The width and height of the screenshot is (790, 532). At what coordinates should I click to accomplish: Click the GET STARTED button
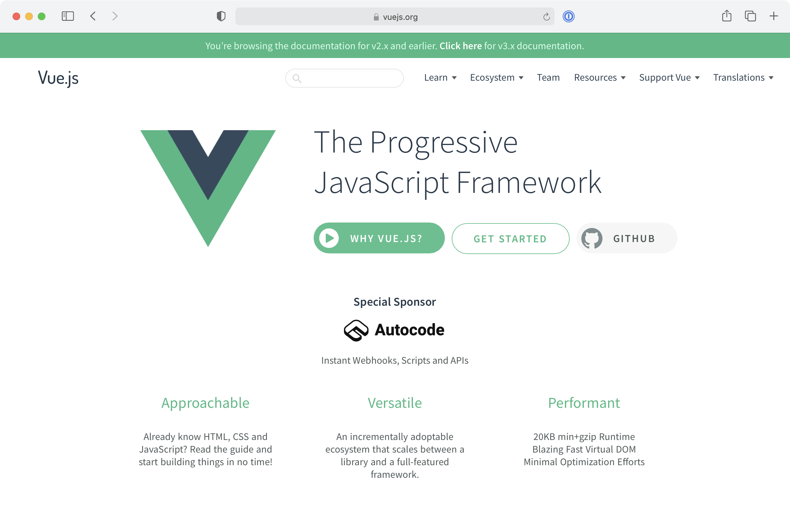[510, 239]
